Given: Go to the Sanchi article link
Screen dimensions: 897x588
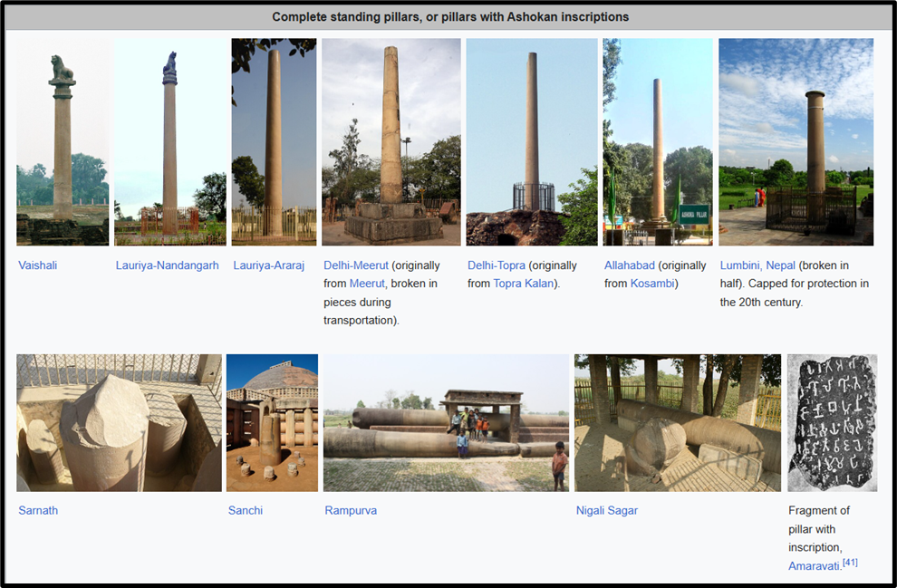Looking at the screenshot, I should [x=246, y=510].
